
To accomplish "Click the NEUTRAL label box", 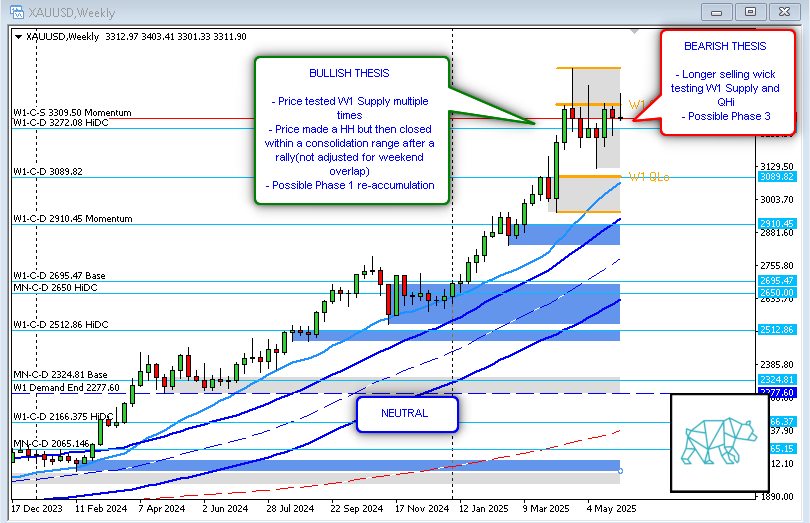I will click(405, 413).
